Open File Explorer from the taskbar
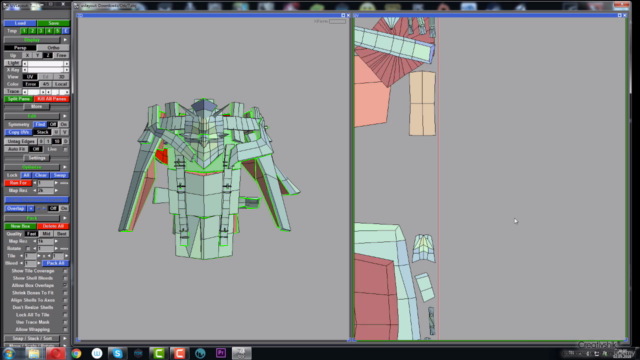This screenshot has height=360, width=640. pos(34,353)
